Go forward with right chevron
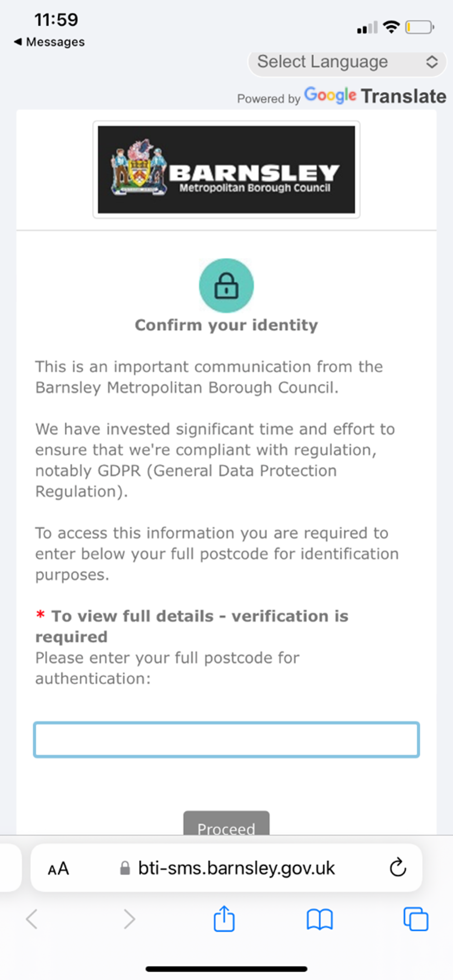The image size is (453, 980). pyautogui.click(x=130, y=919)
